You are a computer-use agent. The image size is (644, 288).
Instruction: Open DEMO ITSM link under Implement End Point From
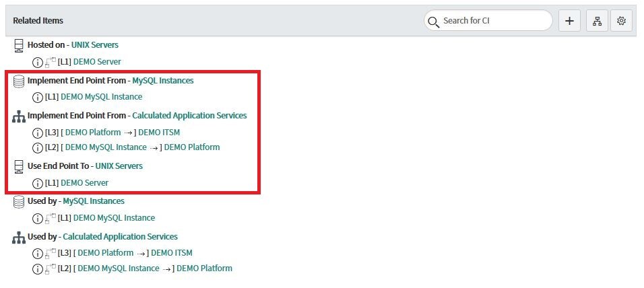tap(160, 133)
